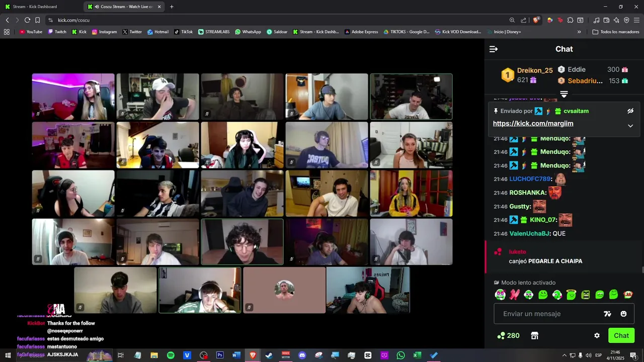Open the 280 channel points balance
Screen dimensions: 644x362
[508, 335]
